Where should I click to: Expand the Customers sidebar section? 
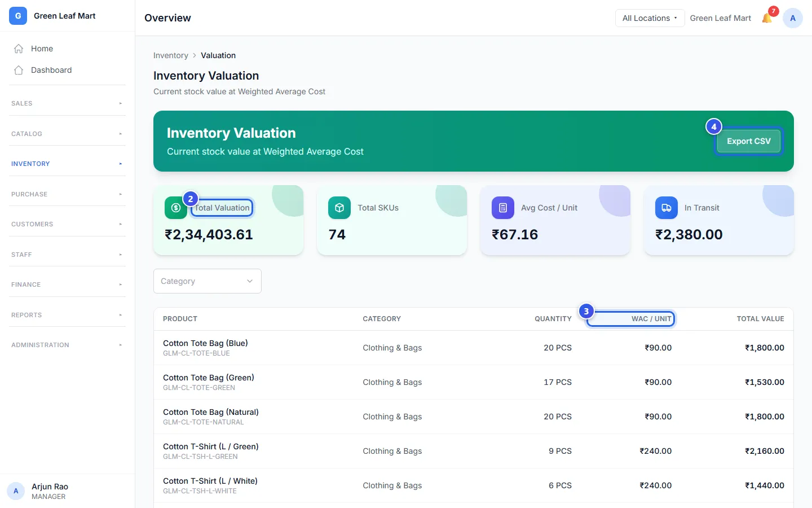[67, 224]
